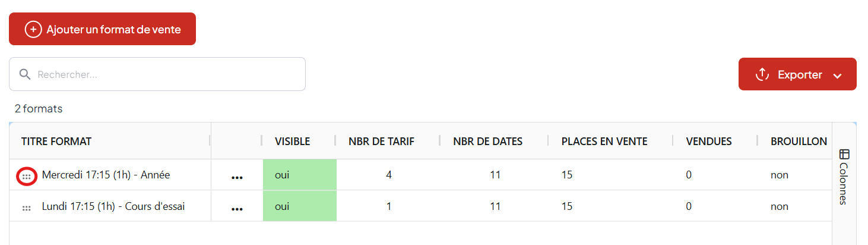Click the drag handle for Mercredi row
Viewport: 868px width, 245px height.
point(26,177)
